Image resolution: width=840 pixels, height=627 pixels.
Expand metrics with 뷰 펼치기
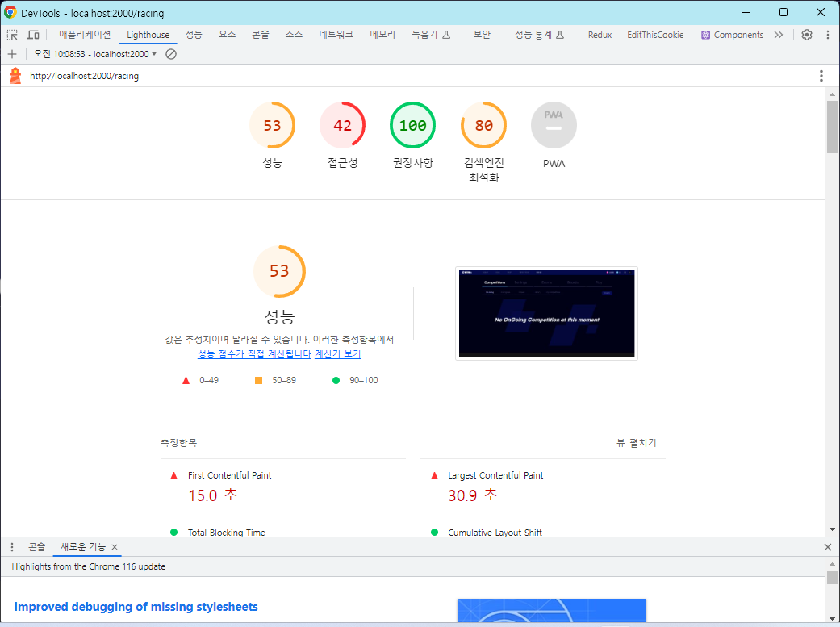[637, 443]
